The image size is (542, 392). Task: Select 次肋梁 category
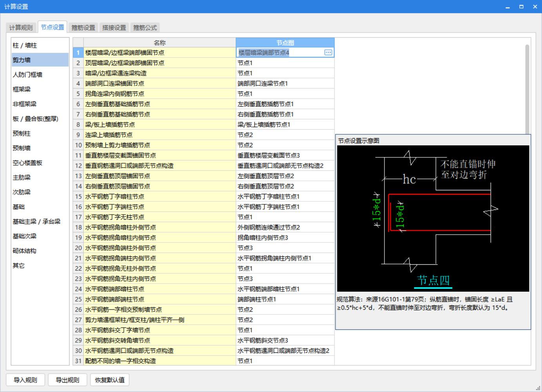(40, 192)
